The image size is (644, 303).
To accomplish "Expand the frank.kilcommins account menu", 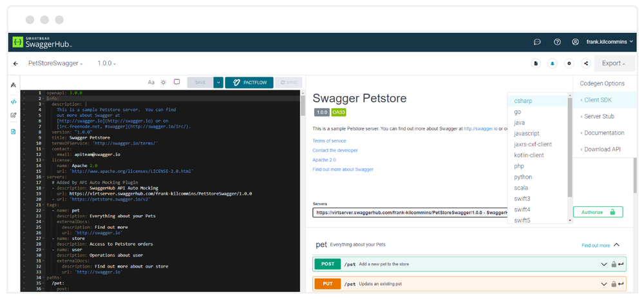I will (x=609, y=42).
